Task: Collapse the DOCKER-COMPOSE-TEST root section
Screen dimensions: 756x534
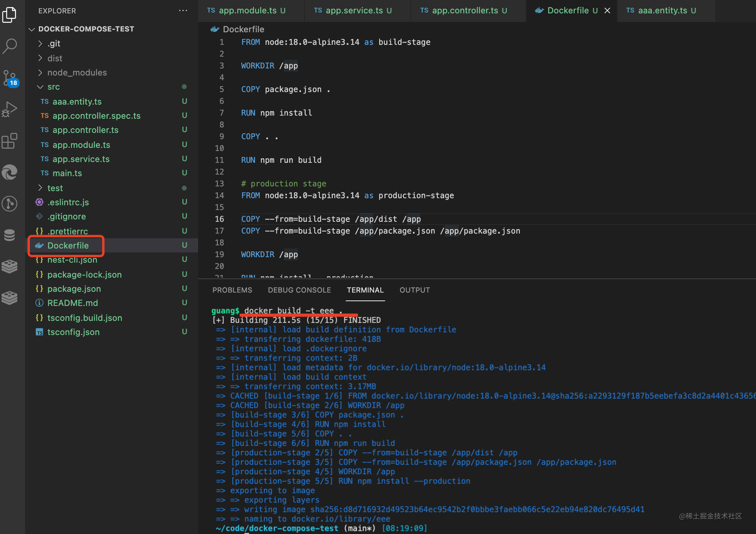Action: pos(86,29)
